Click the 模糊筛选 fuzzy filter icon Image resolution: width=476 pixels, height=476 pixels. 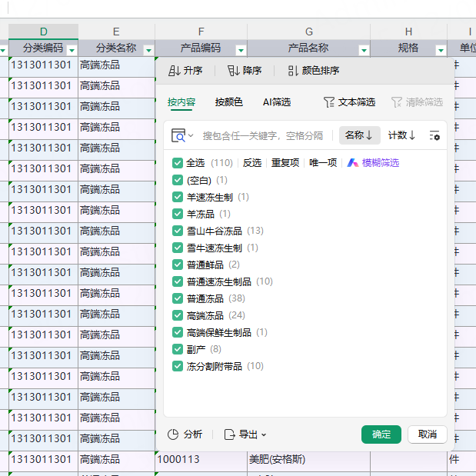pos(352,163)
